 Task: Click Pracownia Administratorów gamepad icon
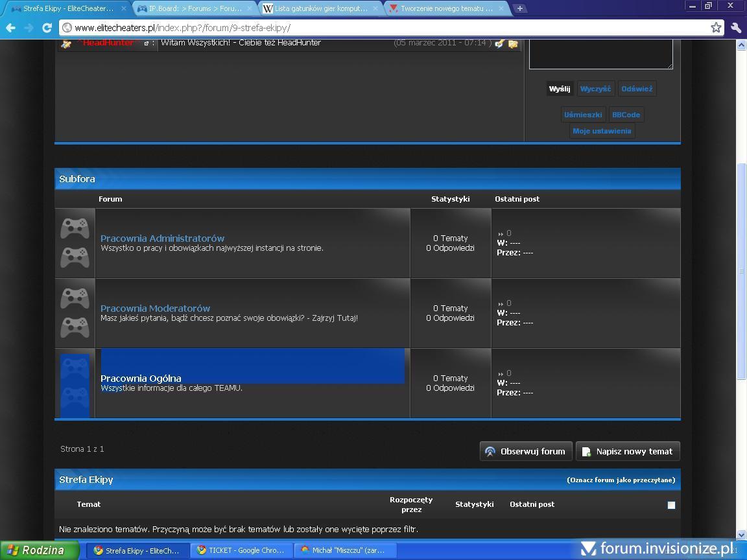coord(75,243)
